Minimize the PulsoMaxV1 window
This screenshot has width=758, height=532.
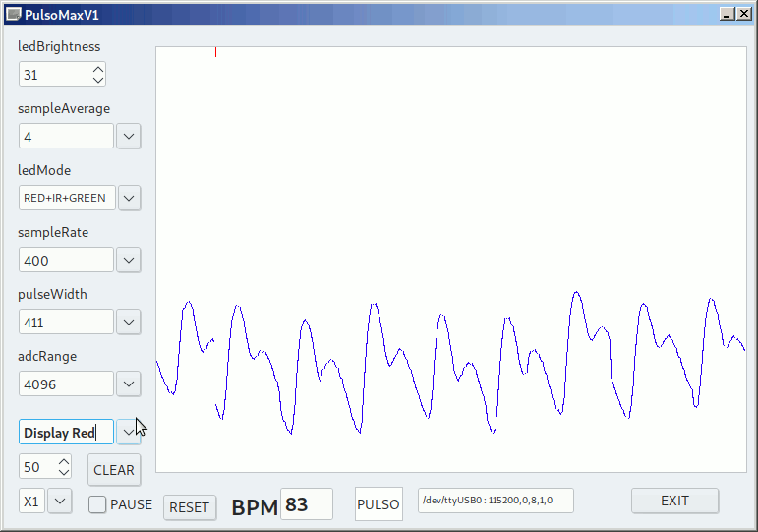click(728, 14)
